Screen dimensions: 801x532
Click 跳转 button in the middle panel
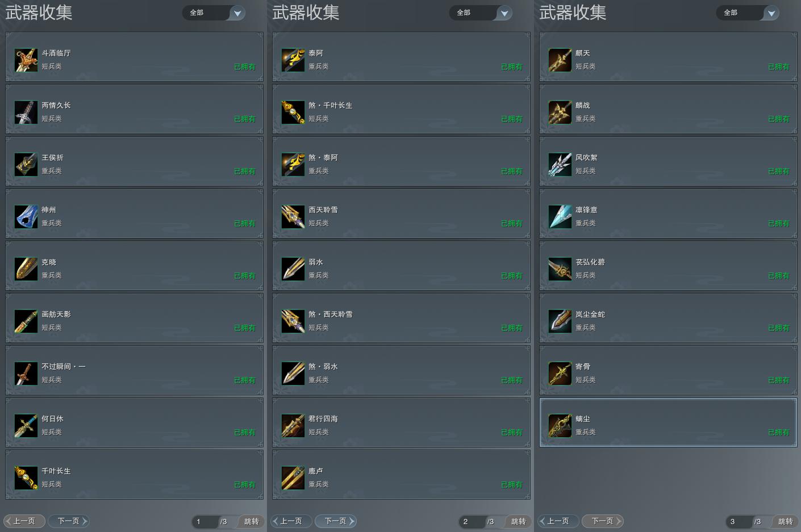(518, 521)
